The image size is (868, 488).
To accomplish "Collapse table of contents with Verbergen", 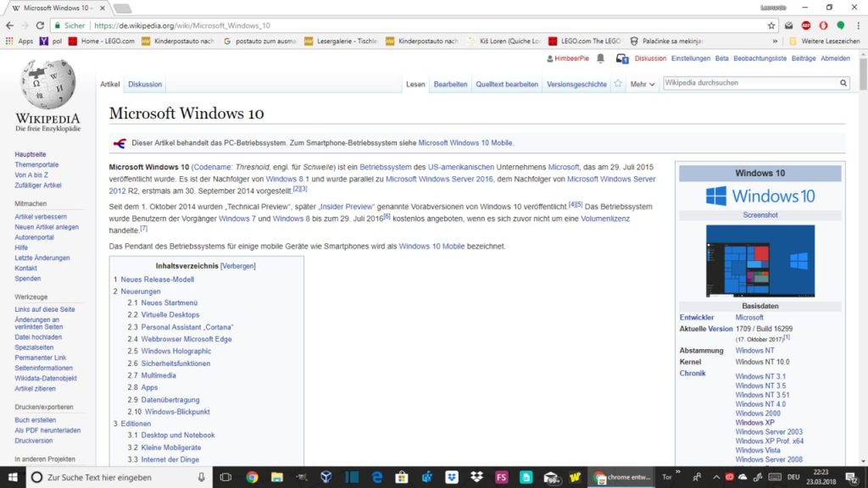I will pyautogui.click(x=238, y=266).
